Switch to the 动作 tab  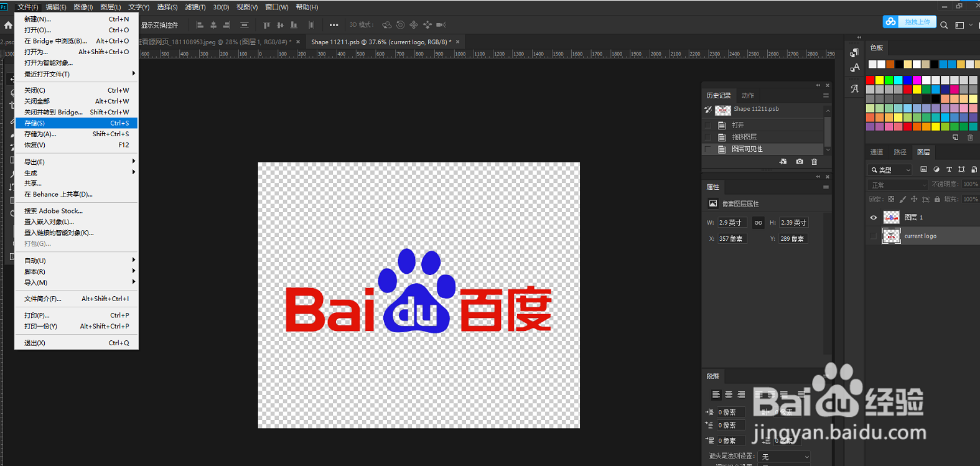click(x=748, y=96)
